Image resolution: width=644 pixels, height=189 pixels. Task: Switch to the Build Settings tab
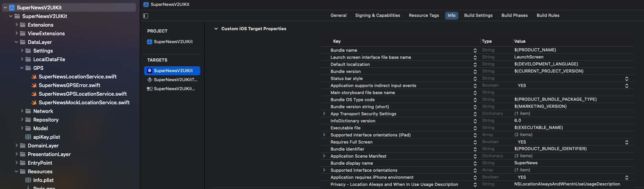[478, 15]
